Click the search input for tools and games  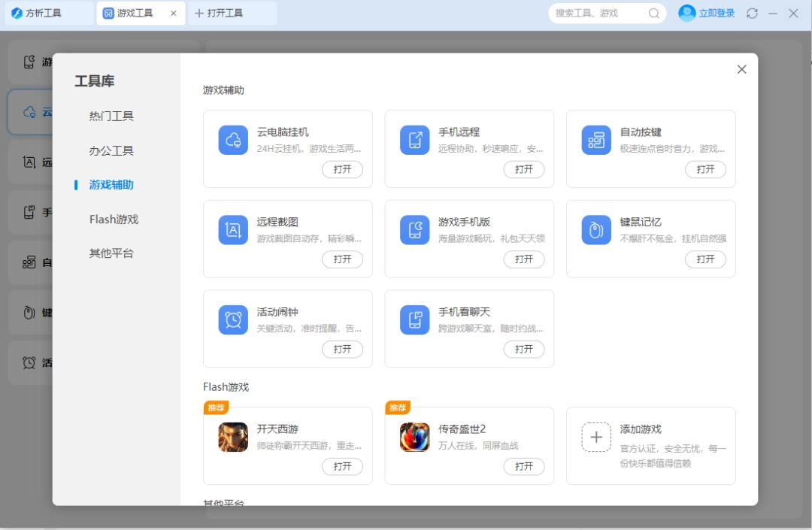(x=598, y=13)
